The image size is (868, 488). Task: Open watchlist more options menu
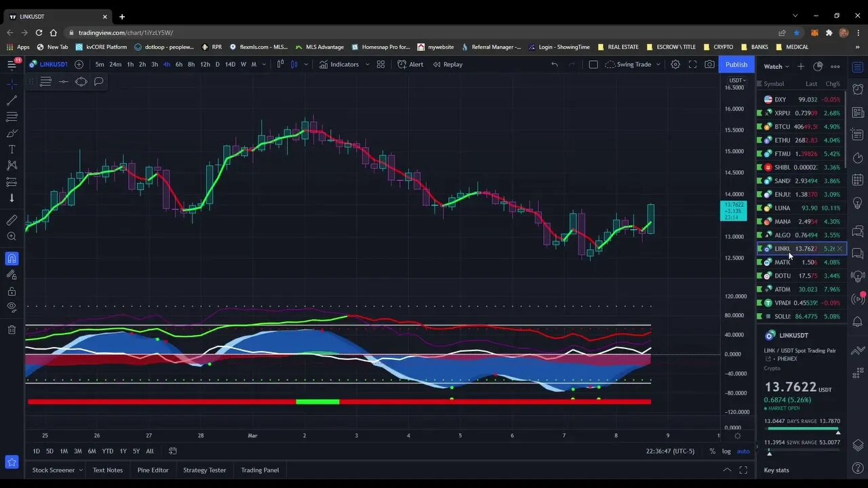pos(835,66)
